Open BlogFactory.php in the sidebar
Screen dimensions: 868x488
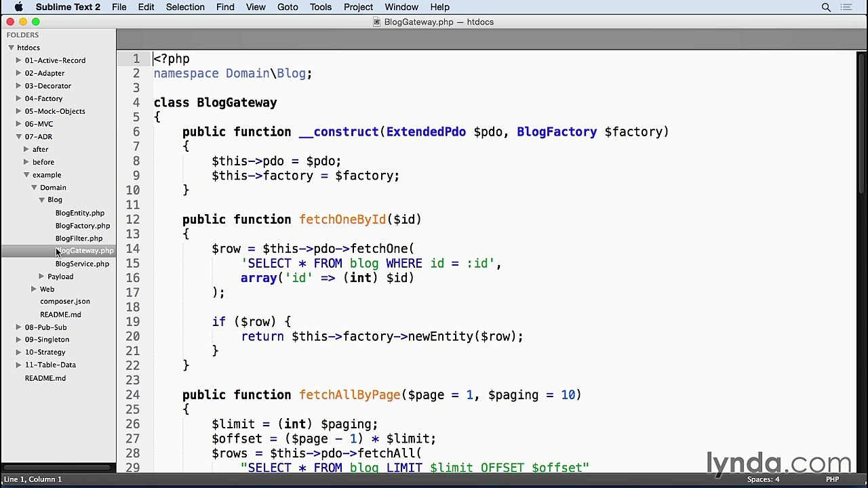tap(83, 226)
